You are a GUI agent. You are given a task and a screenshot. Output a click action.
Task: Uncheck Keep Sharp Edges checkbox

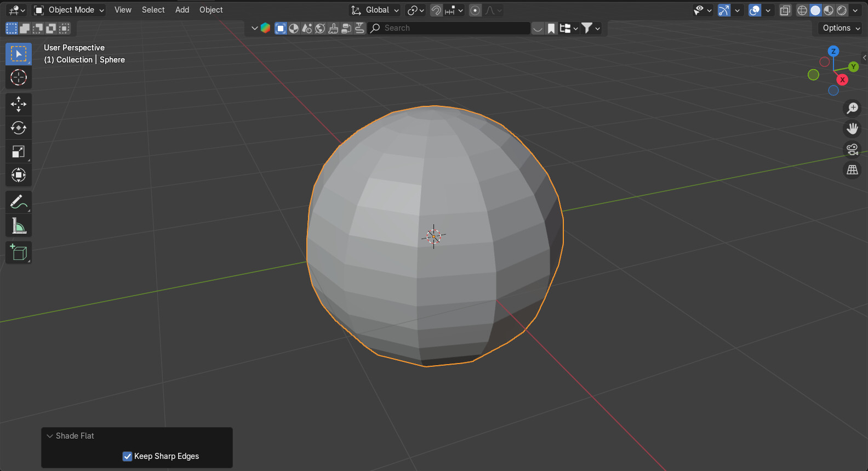pyautogui.click(x=127, y=456)
